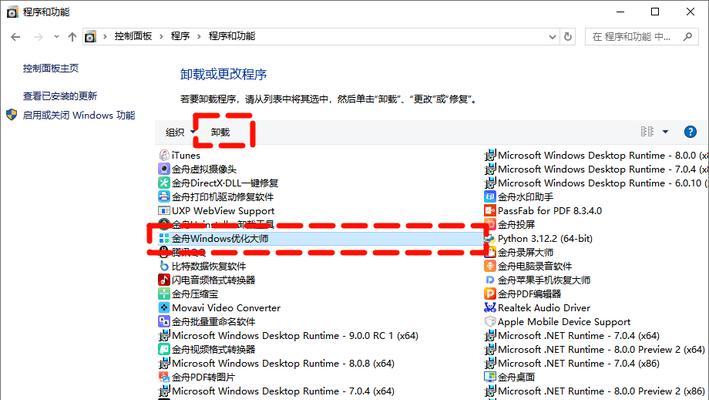Viewport: 709px width, 400px height.
Task: Click 程序和功能 breadcrumb segment
Action: click(x=232, y=36)
